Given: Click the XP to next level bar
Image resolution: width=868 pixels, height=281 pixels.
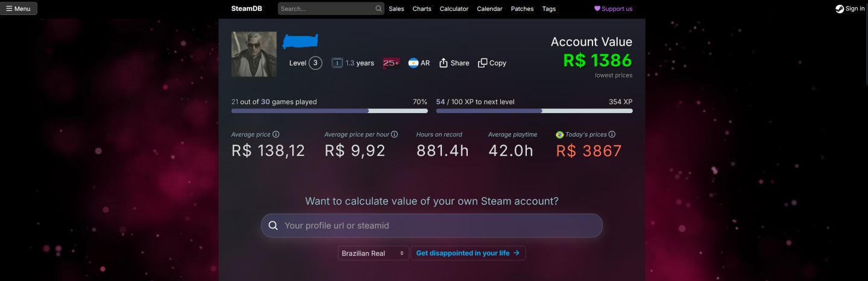Looking at the screenshot, I should coord(535,111).
